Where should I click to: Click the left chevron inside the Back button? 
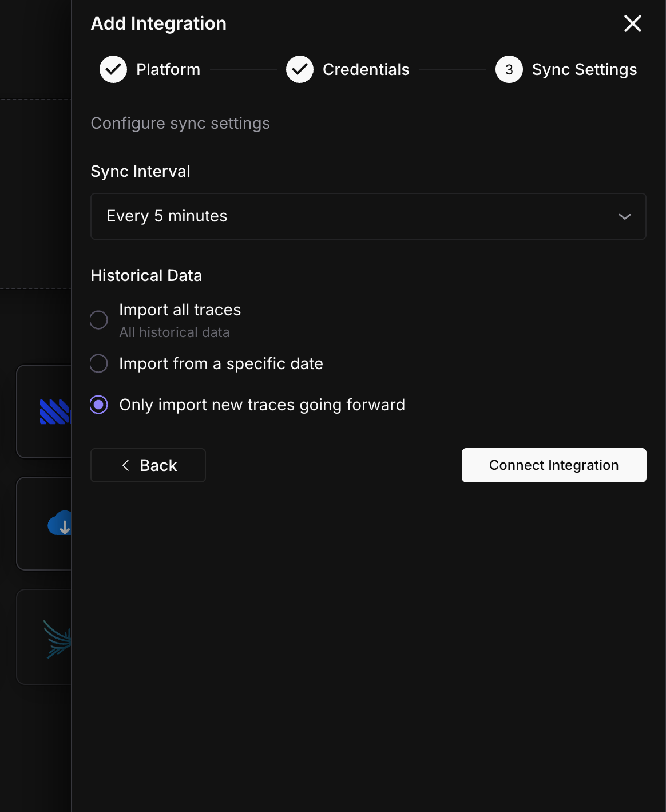pos(126,465)
